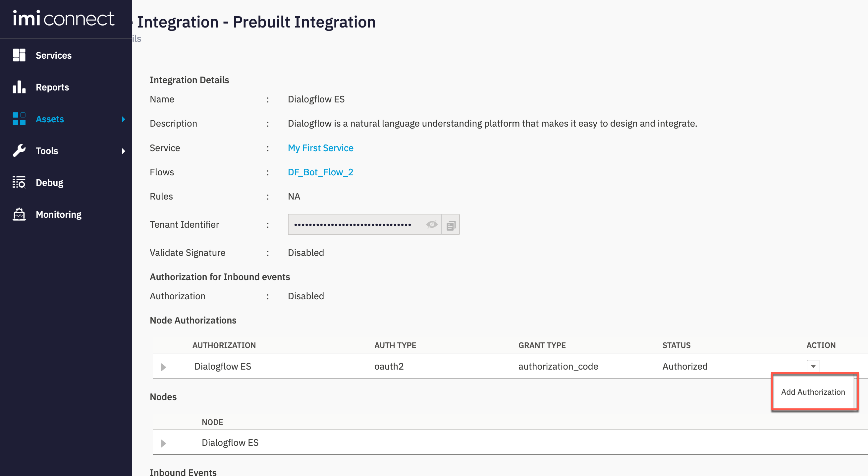The height and width of the screenshot is (476, 868).
Task: Click the authorization_code grant type cell
Action: tap(558, 366)
